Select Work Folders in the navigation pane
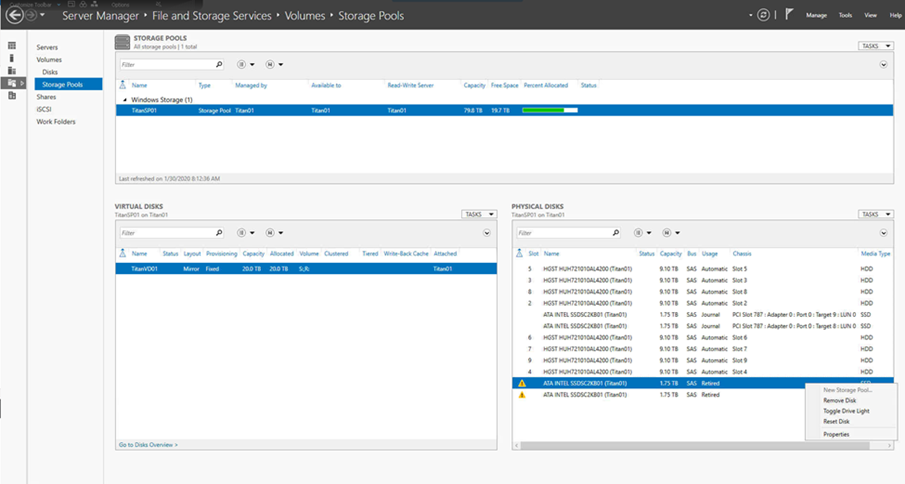The width and height of the screenshot is (905, 484). click(x=56, y=122)
